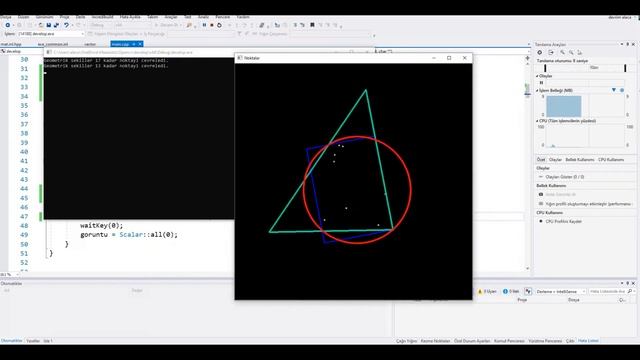Click the build filter icon in Error List
The image size is (640, 360).
[x=528, y=291]
